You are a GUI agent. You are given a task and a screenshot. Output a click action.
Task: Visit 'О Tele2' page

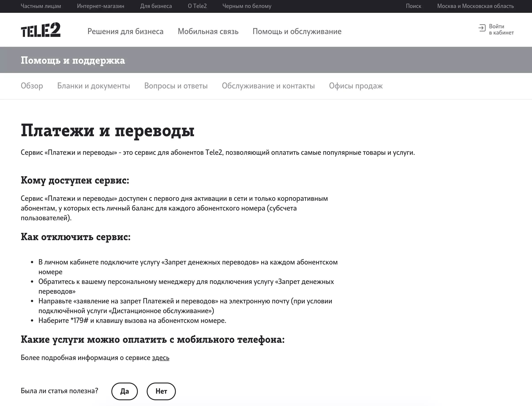198,6
